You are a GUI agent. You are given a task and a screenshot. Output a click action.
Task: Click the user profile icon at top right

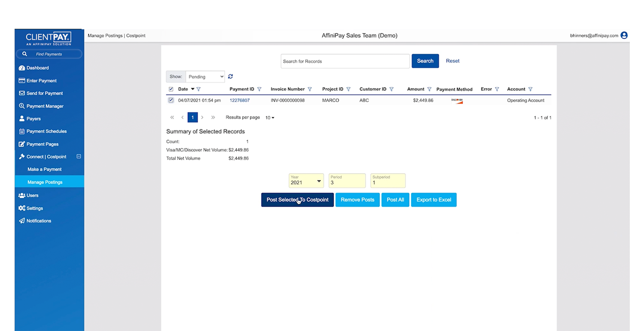[x=624, y=35]
